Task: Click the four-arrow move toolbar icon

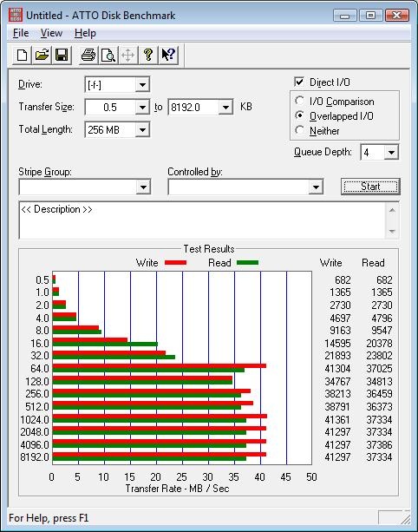Action: tap(127, 55)
